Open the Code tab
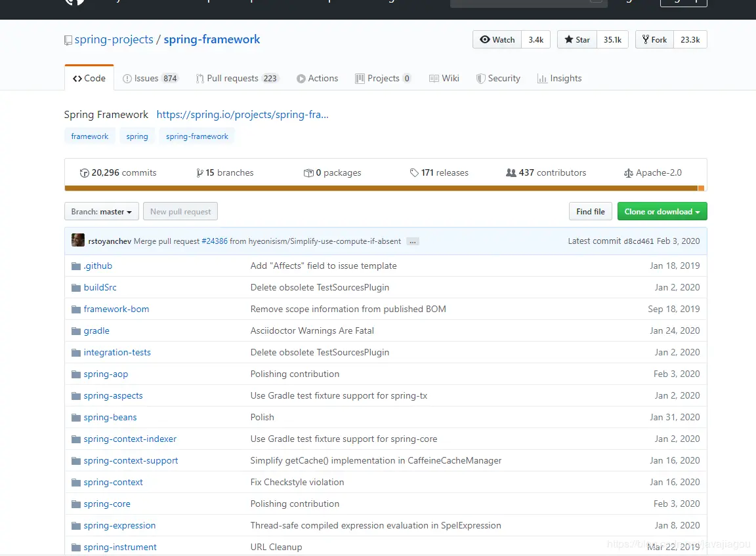The image size is (756, 556). tap(89, 78)
